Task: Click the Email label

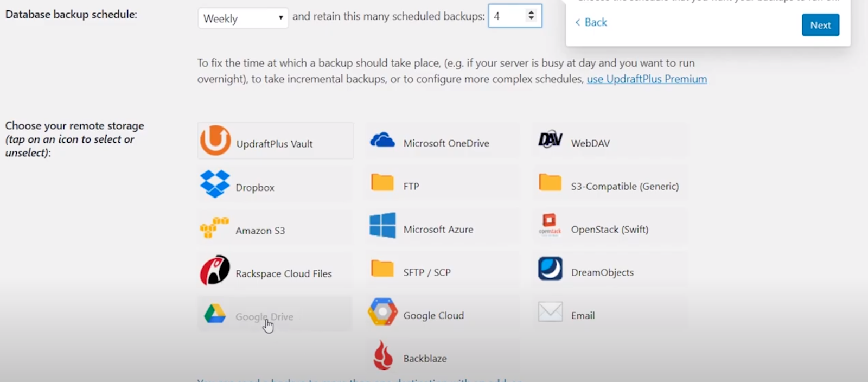Action: pyautogui.click(x=583, y=316)
